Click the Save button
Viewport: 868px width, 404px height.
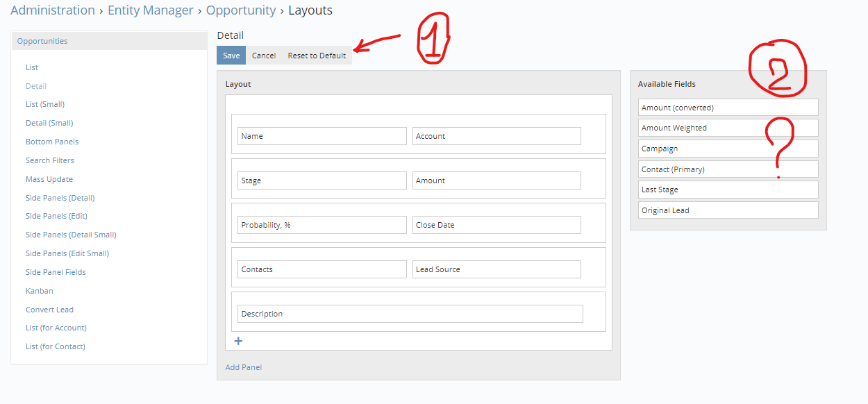pyautogui.click(x=231, y=55)
